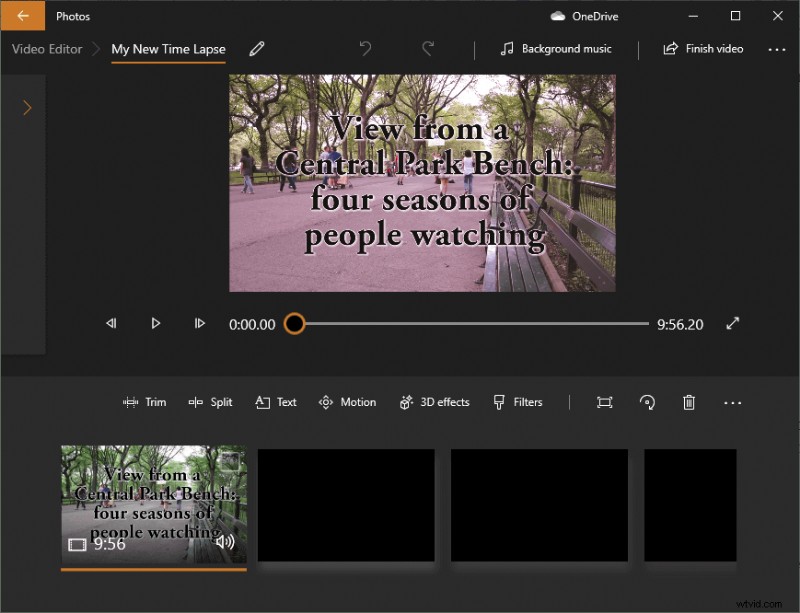Screen dimensions: 800x613
Task: Delete the selected clip
Action: (x=689, y=402)
